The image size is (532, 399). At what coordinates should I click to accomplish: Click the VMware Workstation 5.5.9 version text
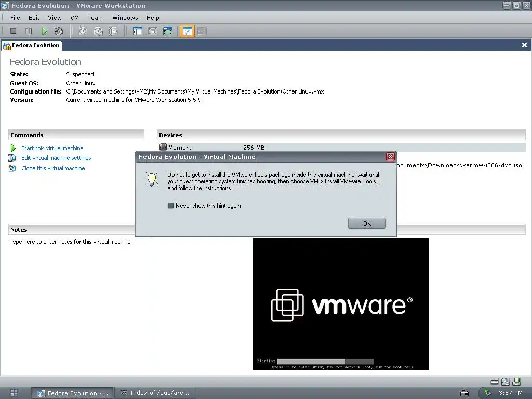[x=134, y=100]
